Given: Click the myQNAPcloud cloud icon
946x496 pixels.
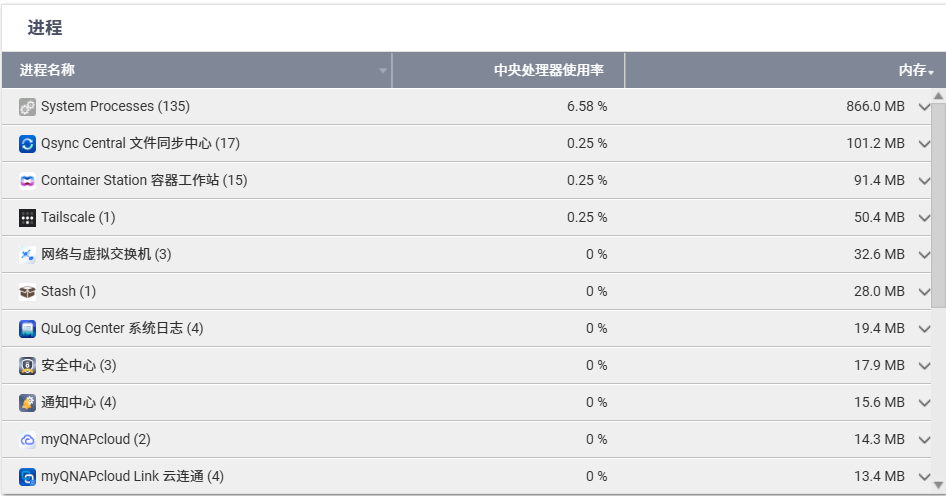Looking at the screenshot, I should [27, 440].
